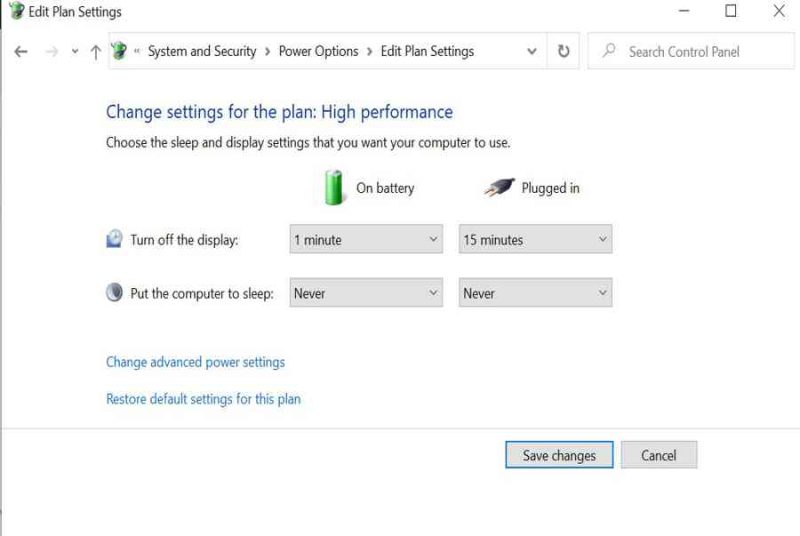Open System and Security breadcrumb

(202, 52)
